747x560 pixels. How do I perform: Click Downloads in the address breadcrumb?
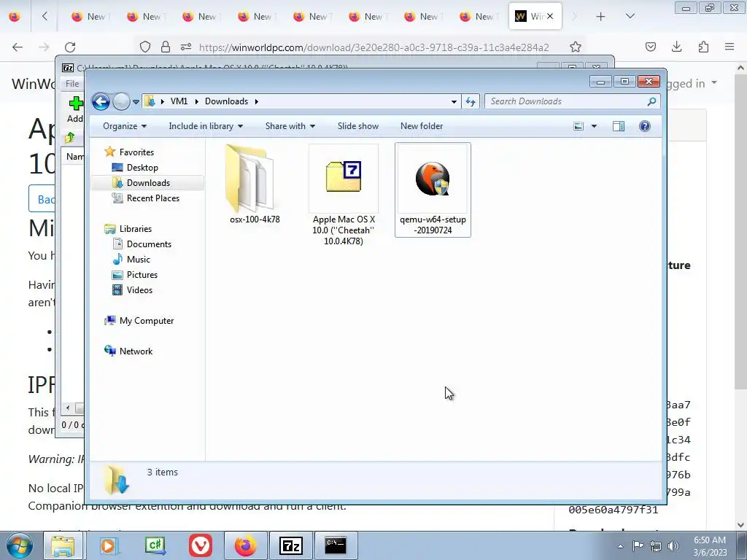pyautogui.click(x=226, y=101)
